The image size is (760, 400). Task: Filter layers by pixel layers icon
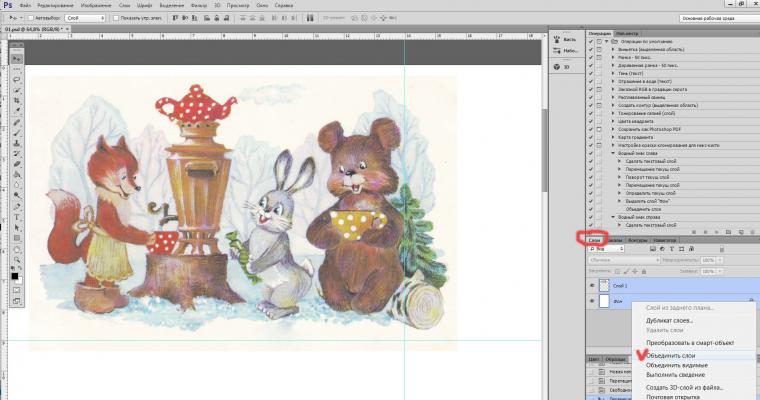652,249
